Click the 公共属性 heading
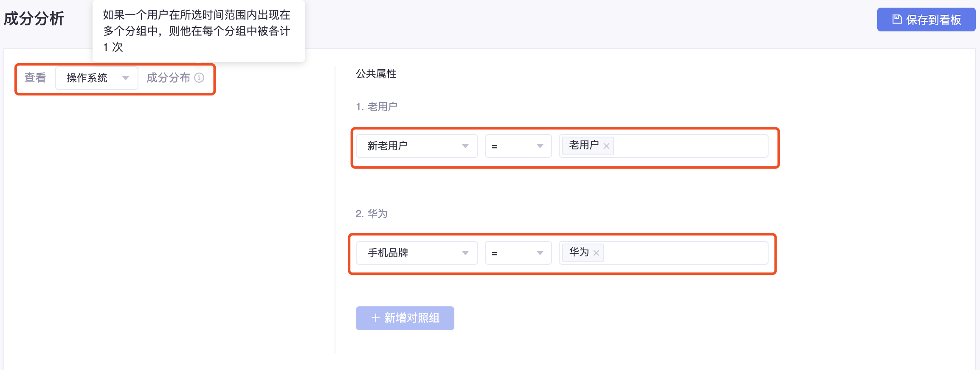Image resolution: width=980 pixels, height=370 pixels. click(x=376, y=74)
